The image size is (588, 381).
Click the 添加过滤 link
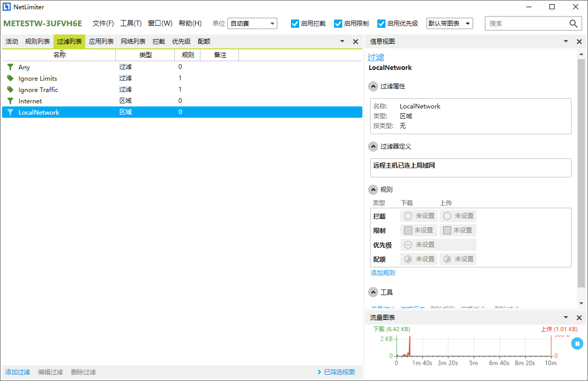(x=17, y=372)
